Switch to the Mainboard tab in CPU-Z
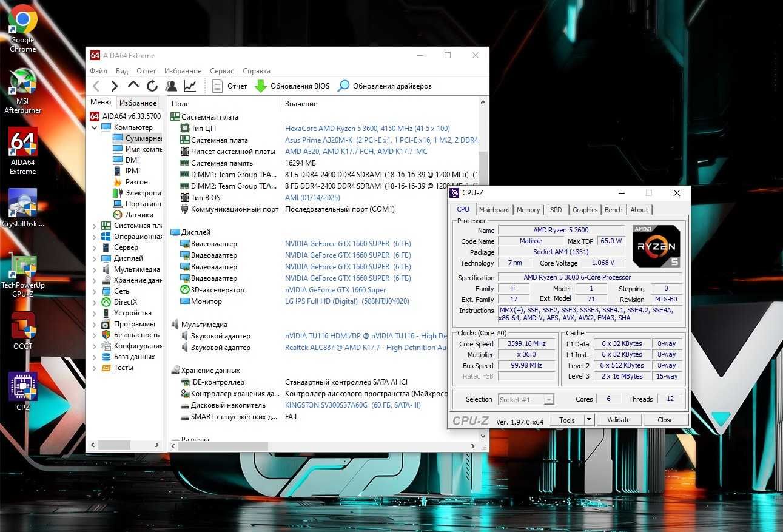The image size is (783, 532). [494, 210]
